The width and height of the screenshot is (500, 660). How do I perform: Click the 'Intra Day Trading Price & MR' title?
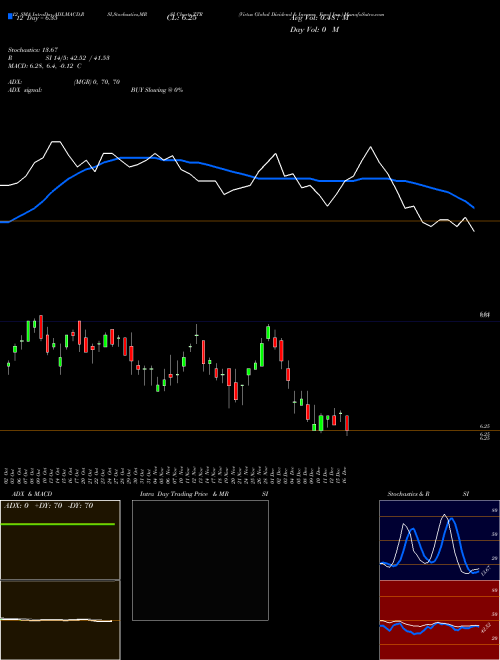coord(184,494)
